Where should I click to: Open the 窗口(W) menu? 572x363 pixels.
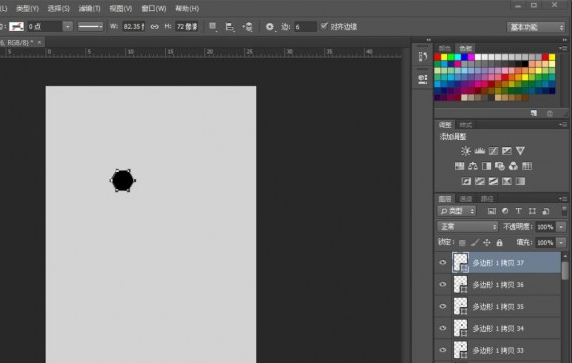coord(154,8)
